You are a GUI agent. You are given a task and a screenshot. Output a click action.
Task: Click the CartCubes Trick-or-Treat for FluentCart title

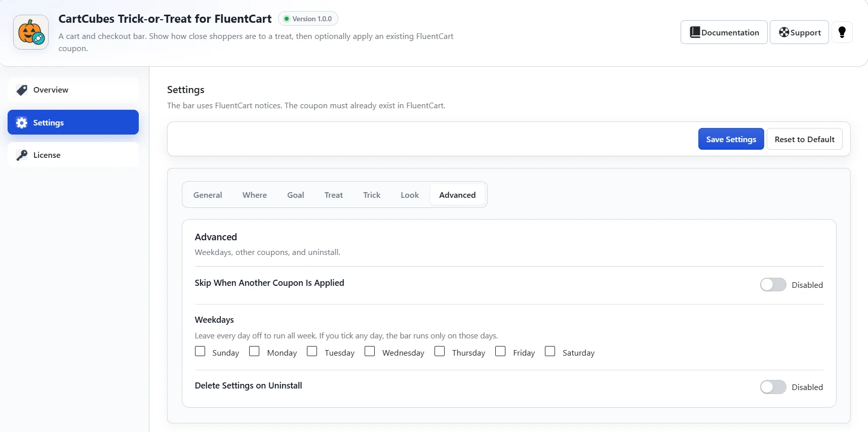(165, 19)
